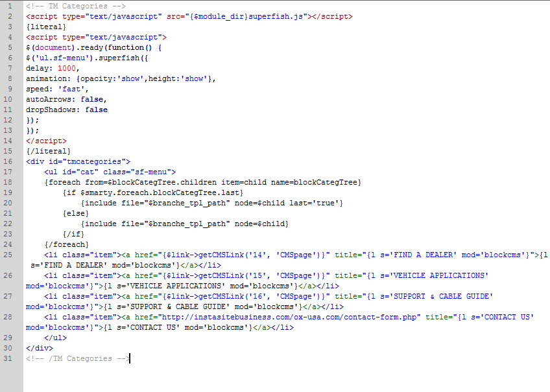Click line number 18 in the gutter
Image resolution: width=550 pixels, height=392 pixels.
8,182
